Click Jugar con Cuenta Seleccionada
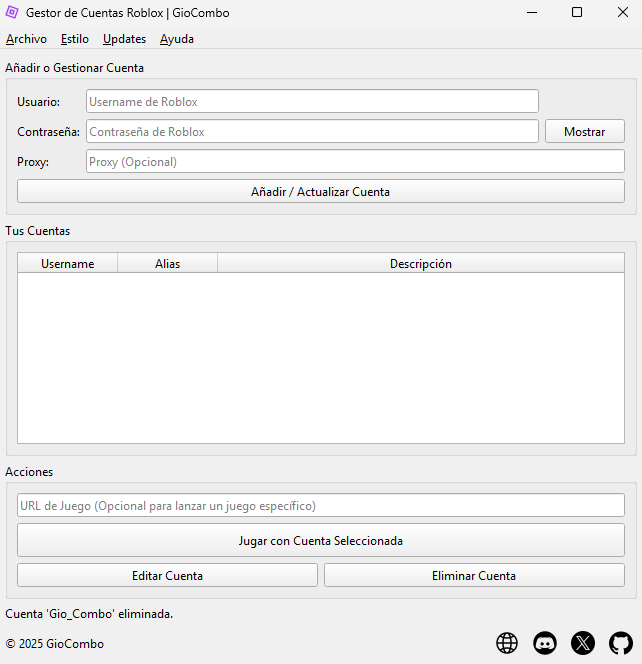The height and width of the screenshot is (664, 642). [321, 540]
